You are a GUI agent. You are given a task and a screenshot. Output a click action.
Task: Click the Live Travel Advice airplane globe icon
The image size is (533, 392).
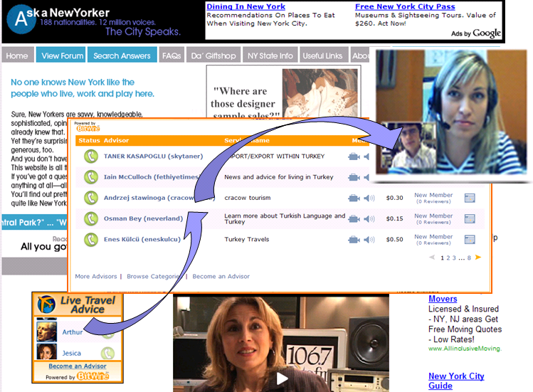click(46, 304)
